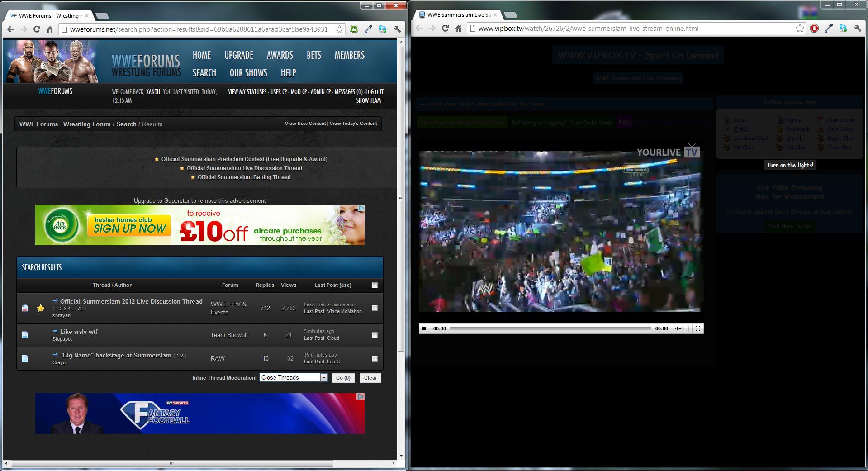This screenshot has width=868, height=471.
Task: Reload the WWE Forums page
Action: coord(37,29)
